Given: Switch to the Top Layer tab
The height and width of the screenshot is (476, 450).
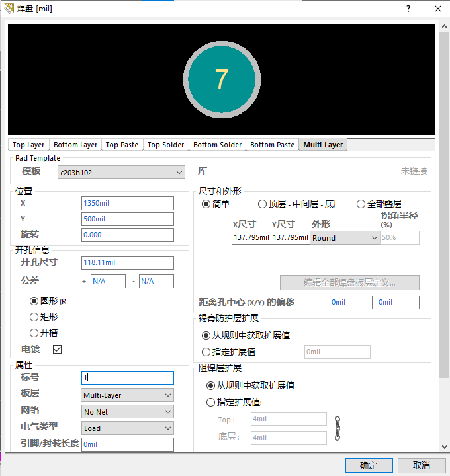Looking at the screenshot, I should click(x=28, y=145).
